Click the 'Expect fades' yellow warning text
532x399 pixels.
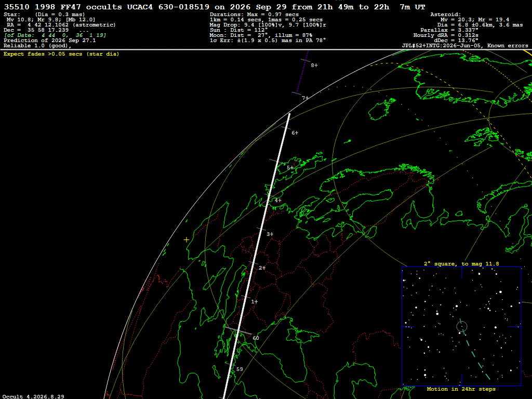61,54
